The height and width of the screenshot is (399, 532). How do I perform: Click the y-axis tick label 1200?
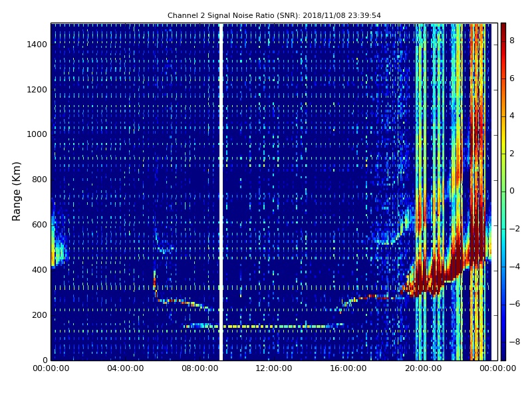37,90
